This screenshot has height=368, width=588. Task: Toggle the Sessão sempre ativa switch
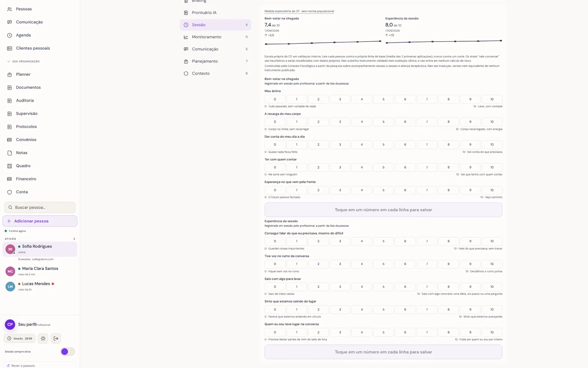(68, 351)
